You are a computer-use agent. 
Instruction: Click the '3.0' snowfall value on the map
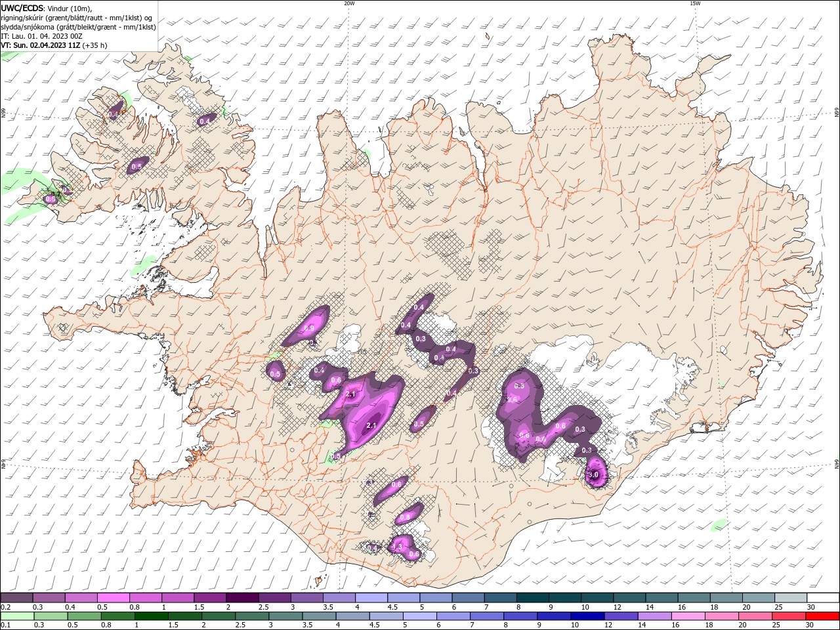595,474
